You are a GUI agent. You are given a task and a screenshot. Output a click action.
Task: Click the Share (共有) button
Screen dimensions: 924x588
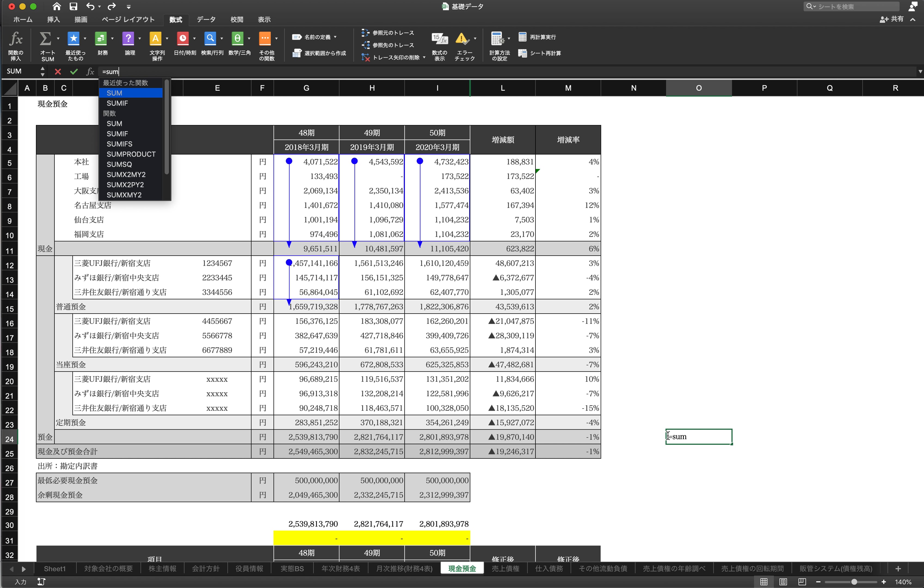coord(892,19)
